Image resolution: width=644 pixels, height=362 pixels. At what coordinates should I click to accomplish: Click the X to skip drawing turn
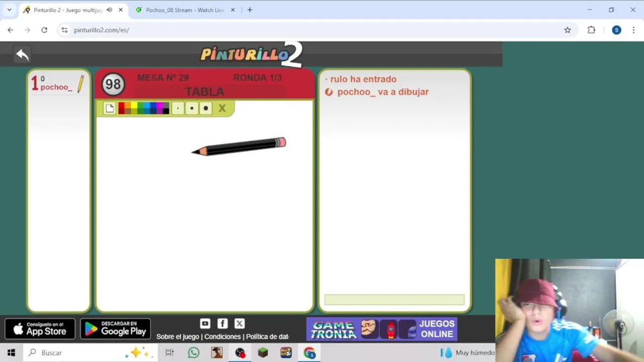(x=222, y=108)
